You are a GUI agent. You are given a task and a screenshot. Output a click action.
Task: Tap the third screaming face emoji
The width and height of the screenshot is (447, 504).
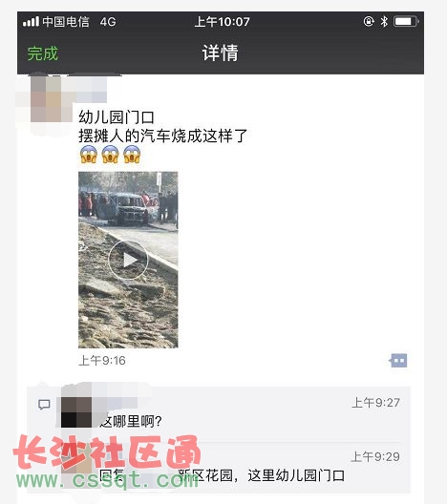point(132,155)
